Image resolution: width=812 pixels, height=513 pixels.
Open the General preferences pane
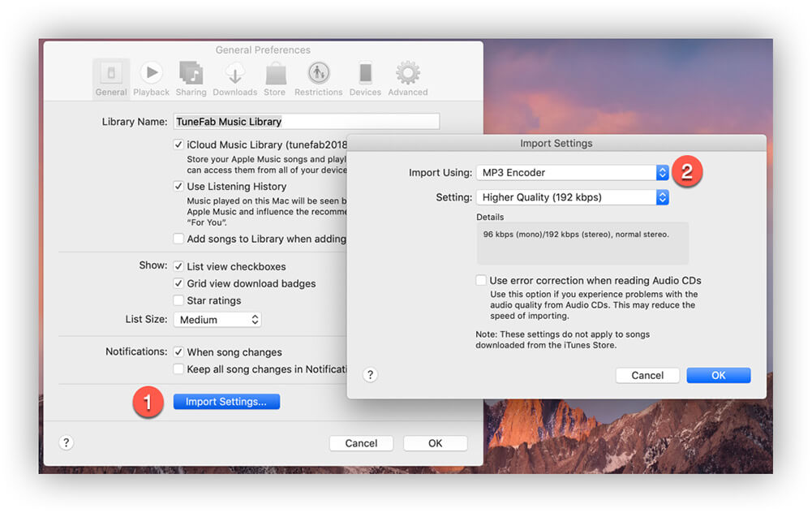tap(111, 79)
